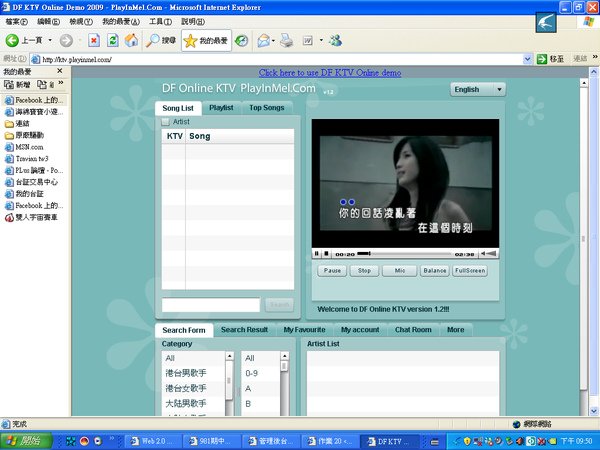The width and height of the screenshot is (600, 450).
Task: Stop video with player bar stop icon
Action: tap(326, 254)
